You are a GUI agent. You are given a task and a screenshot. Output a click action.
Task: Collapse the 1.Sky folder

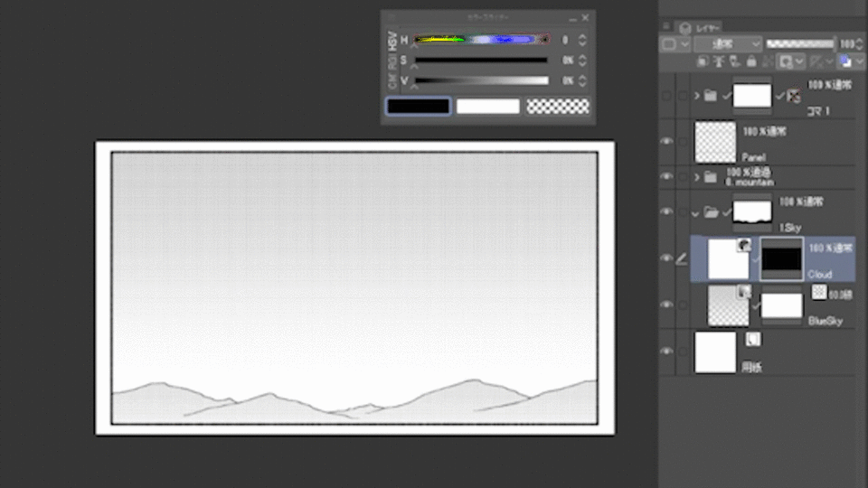(695, 213)
